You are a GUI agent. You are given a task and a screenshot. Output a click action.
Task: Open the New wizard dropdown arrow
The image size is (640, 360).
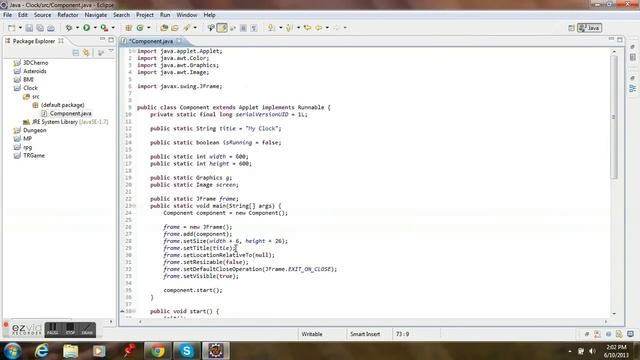pyautogui.click(x=20, y=28)
